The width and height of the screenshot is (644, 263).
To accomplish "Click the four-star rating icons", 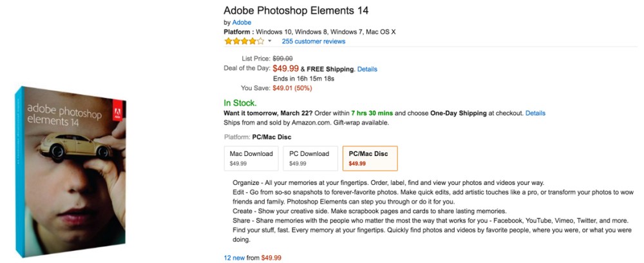I will pyautogui.click(x=243, y=41).
